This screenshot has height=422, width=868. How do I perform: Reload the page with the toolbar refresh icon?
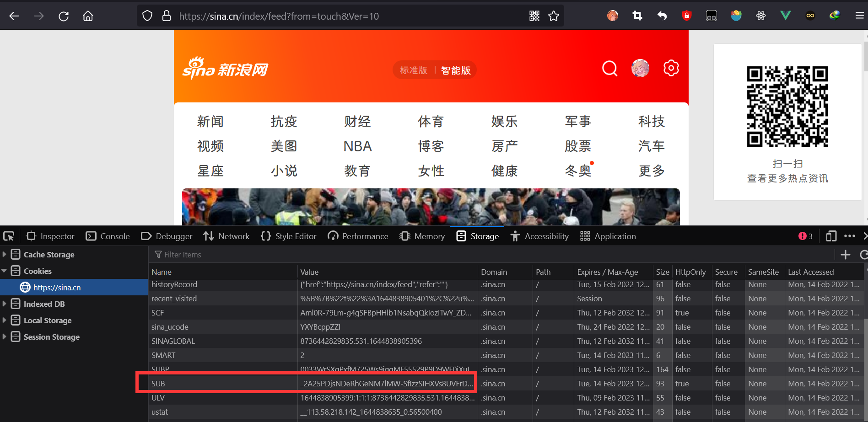click(64, 15)
